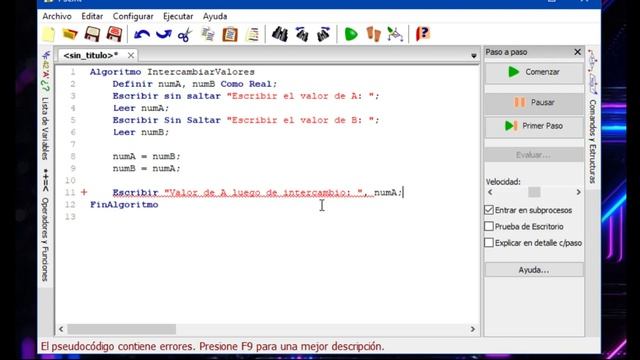Click the red Save As floppy icon
This screenshot has height=360, width=640.
tap(114, 34)
